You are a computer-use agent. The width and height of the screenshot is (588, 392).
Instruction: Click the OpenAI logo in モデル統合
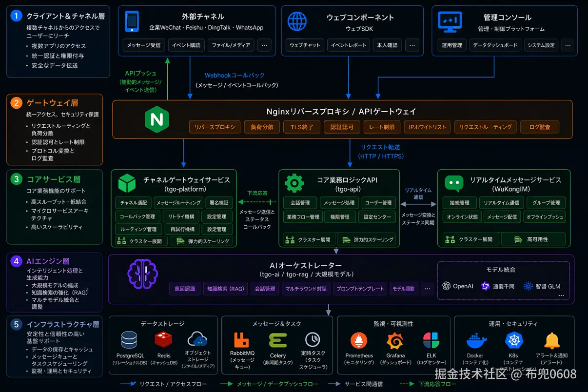447,286
